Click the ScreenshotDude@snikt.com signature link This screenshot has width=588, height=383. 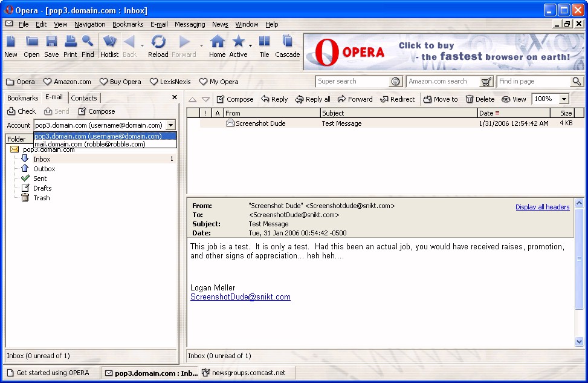click(x=241, y=297)
